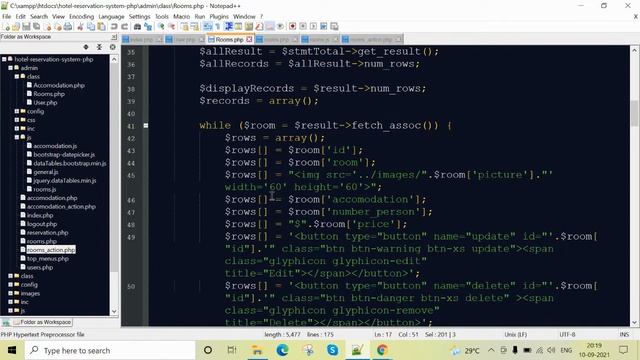Open Find with the binoculars icon

(138, 27)
